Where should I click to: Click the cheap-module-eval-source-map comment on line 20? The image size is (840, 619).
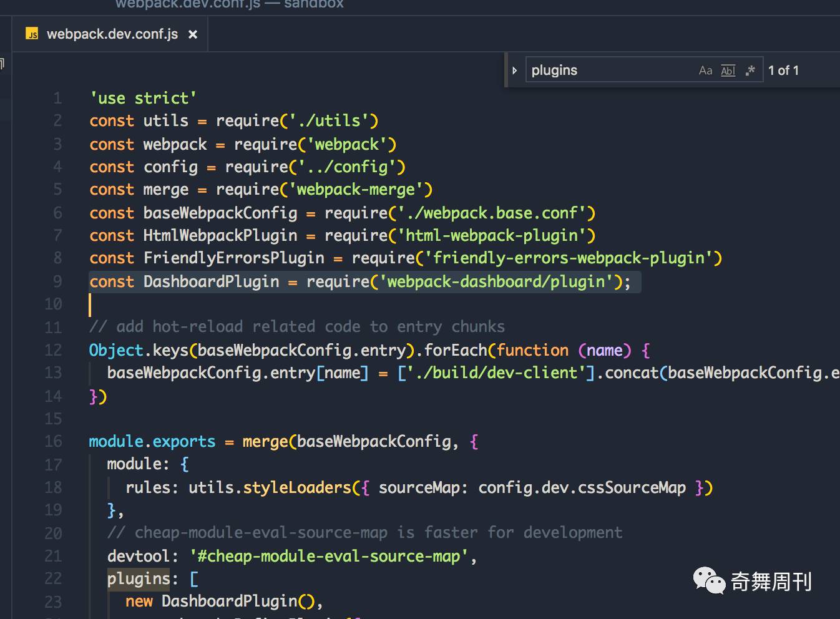click(365, 533)
